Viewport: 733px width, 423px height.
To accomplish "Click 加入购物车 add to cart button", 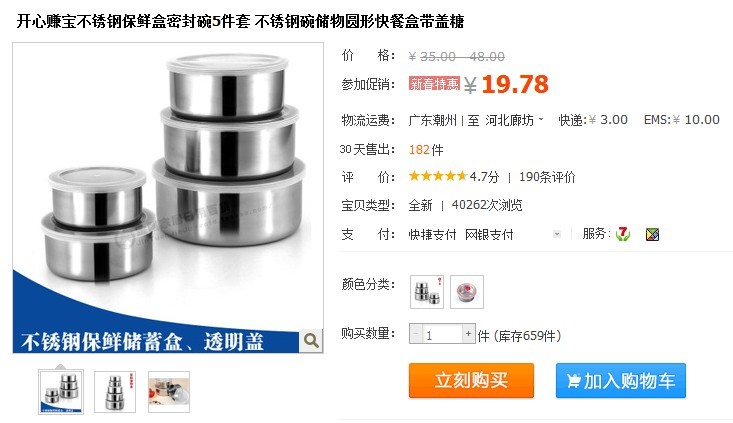I will [x=621, y=380].
